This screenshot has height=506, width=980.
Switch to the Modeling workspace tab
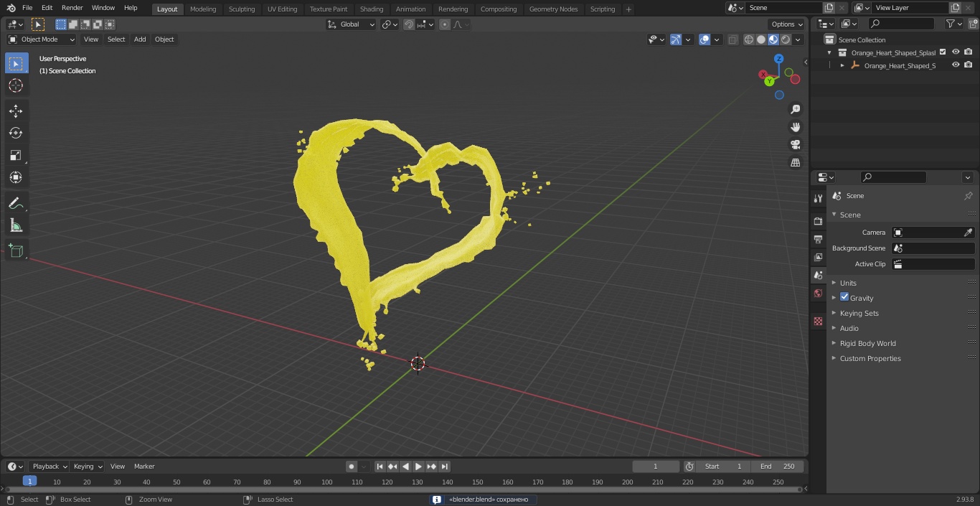pyautogui.click(x=203, y=9)
